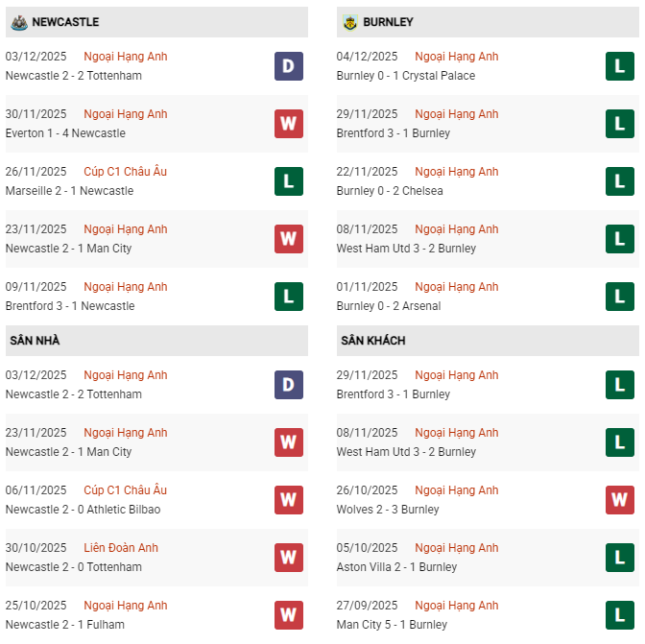Click loss badge for Marseille 2-1 Newcastle
The width and height of the screenshot is (645, 644).
(x=289, y=181)
